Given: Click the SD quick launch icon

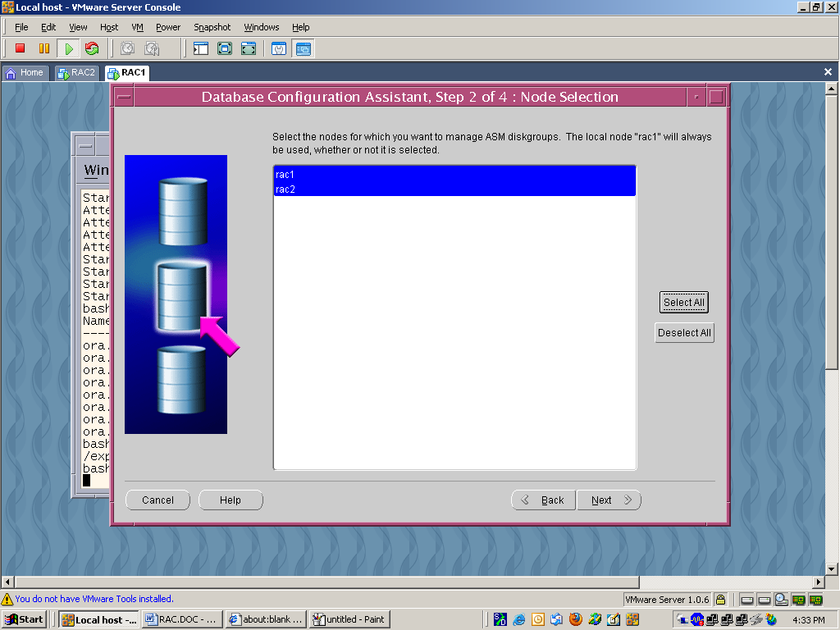Looking at the screenshot, I should click(x=500, y=620).
